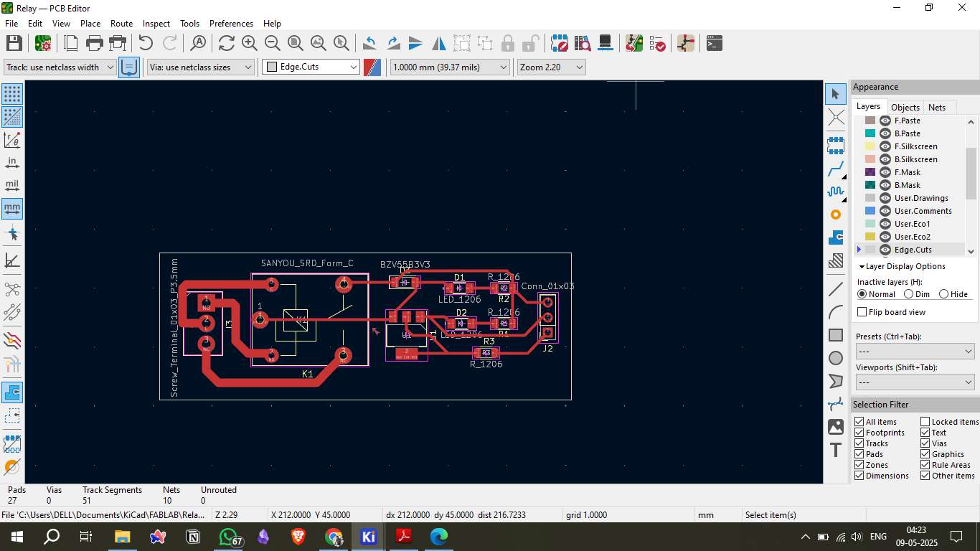Open Board Setup icon
The height and width of the screenshot is (551, 980).
[x=43, y=43]
